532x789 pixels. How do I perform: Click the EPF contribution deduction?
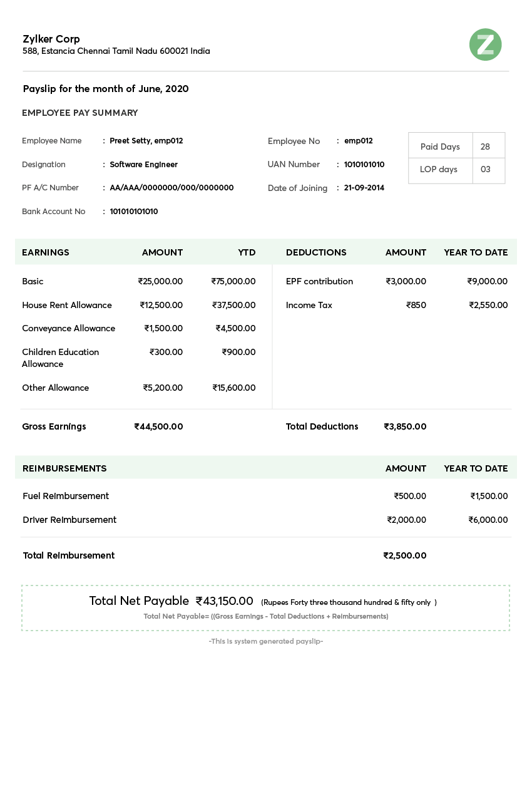[x=319, y=281]
